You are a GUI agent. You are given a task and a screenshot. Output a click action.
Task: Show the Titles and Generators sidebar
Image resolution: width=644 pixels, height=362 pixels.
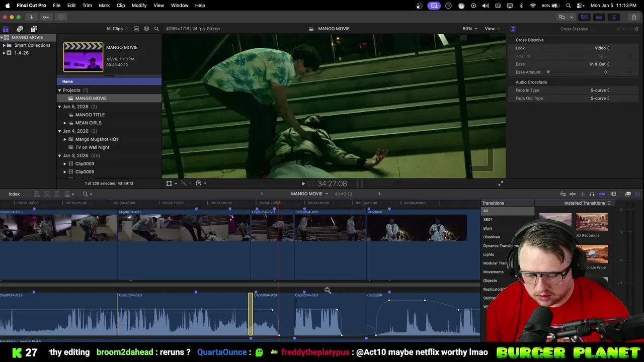(34, 29)
